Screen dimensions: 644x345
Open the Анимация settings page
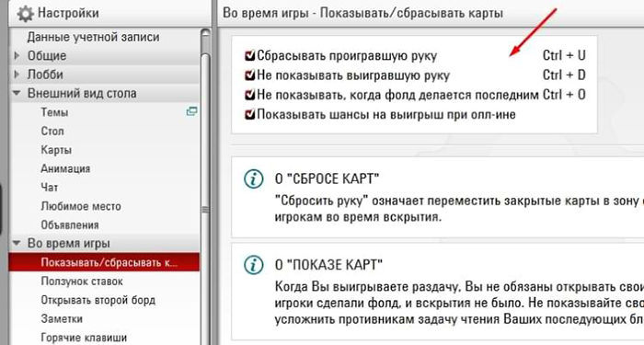click(65, 168)
